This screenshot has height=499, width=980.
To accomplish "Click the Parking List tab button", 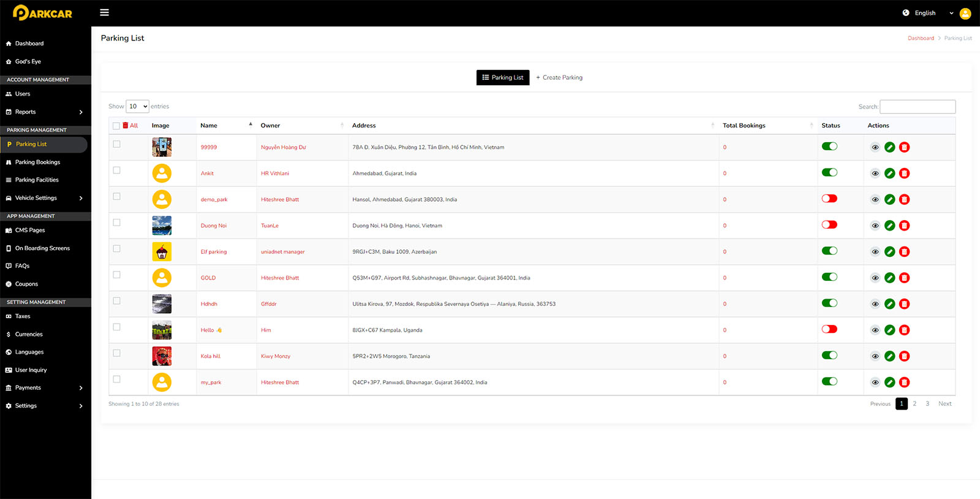I will [503, 77].
